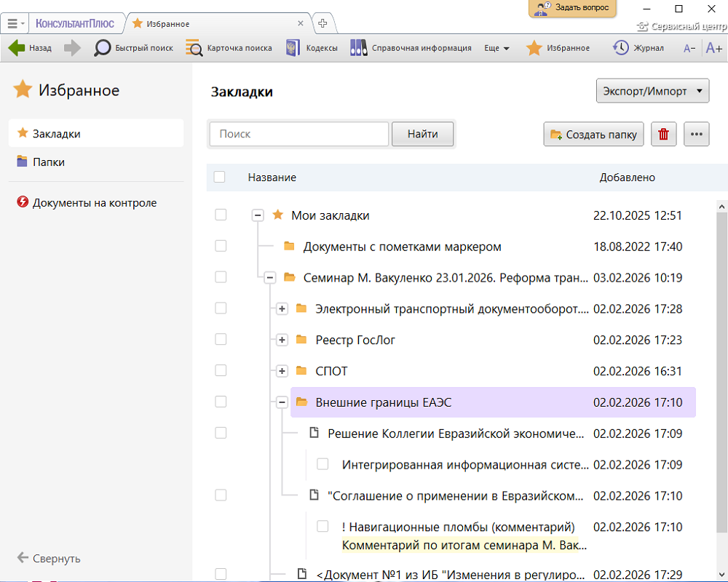Tick the select-all checkbox in header
The image size is (728, 582).
(x=220, y=177)
